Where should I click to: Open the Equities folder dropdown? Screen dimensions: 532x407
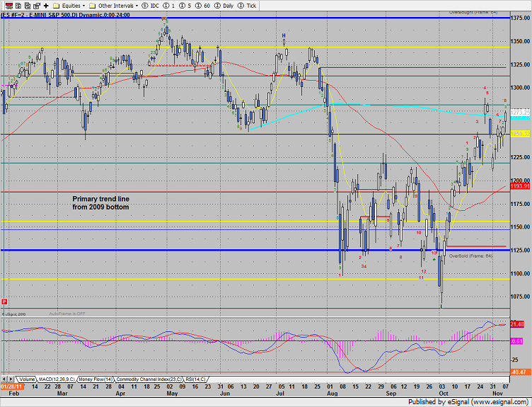[69, 6]
